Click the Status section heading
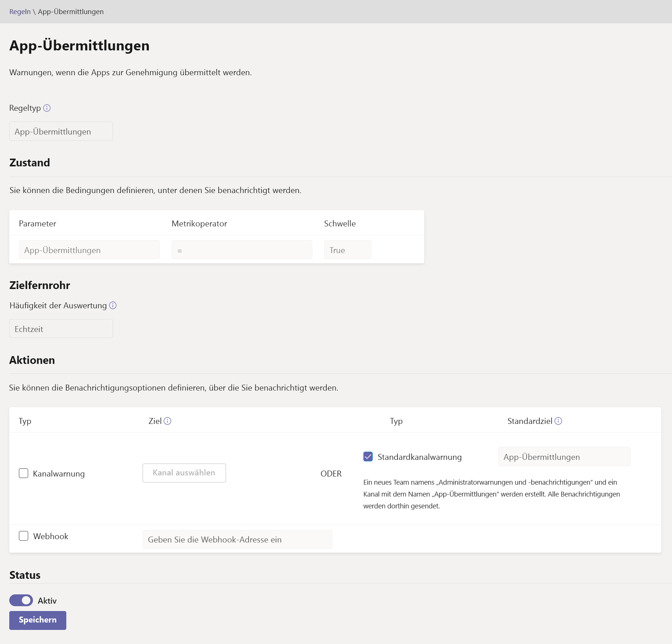The height and width of the screenshot is (644, 672). 25,575
